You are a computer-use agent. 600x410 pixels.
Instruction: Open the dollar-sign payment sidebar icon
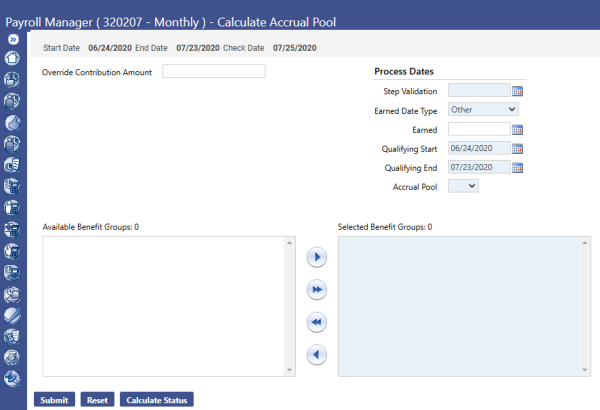(x=12, y=358)
